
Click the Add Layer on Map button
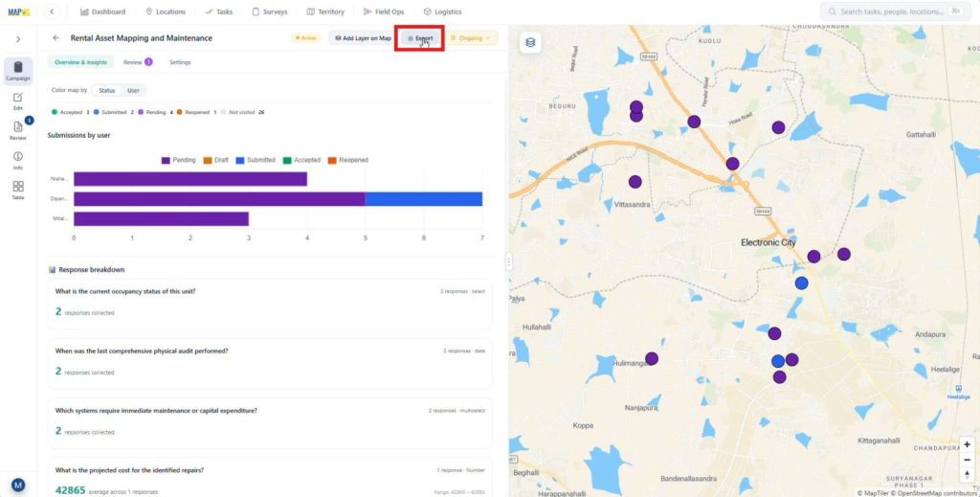[363, 38]
